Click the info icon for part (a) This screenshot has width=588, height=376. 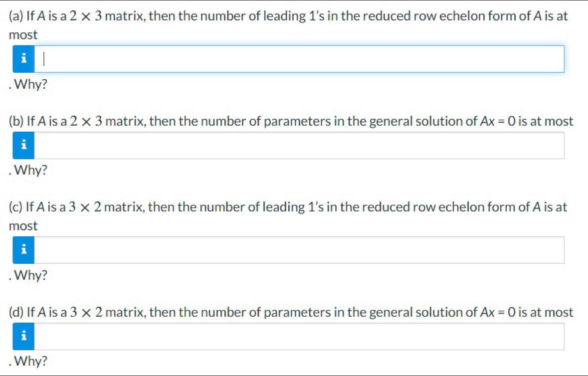(23, 59)
